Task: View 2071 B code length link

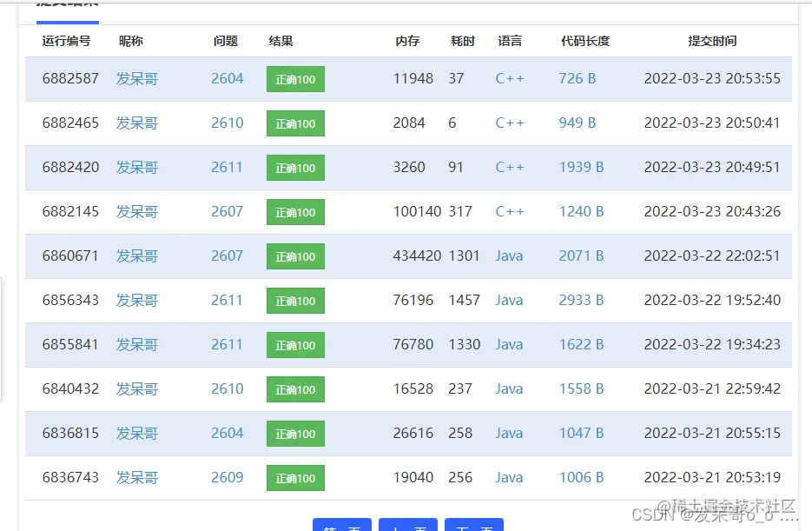Action: pos(581,256)
